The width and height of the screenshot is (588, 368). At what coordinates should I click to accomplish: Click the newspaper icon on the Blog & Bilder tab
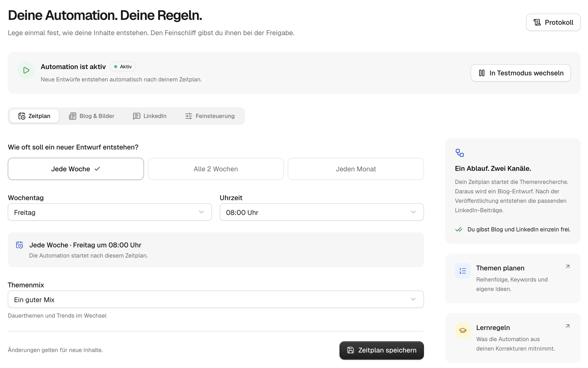72,116
